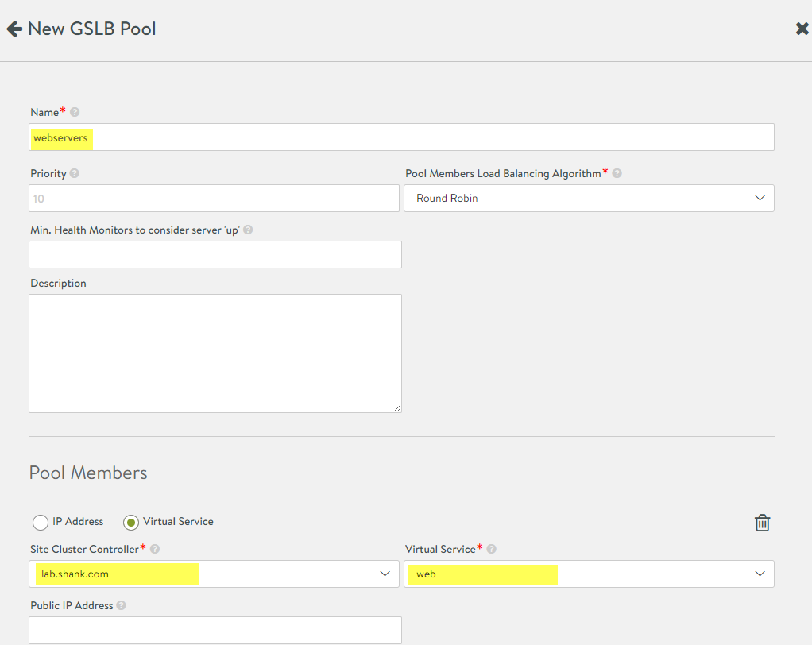812x645 pixels.
Task: Close the New GSLB Pool dialog
Action: click(x=802, y=29)
